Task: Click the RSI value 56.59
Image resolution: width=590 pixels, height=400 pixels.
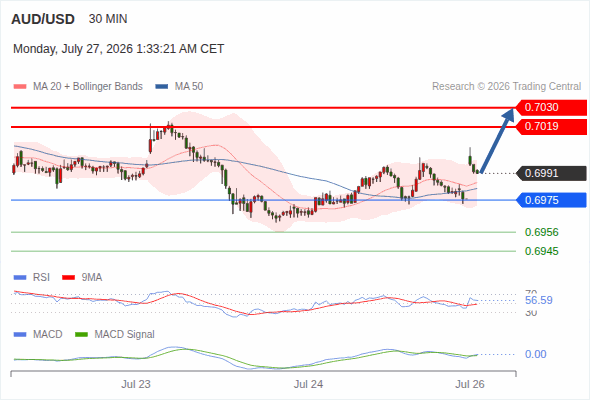Action: pos(539,300)
